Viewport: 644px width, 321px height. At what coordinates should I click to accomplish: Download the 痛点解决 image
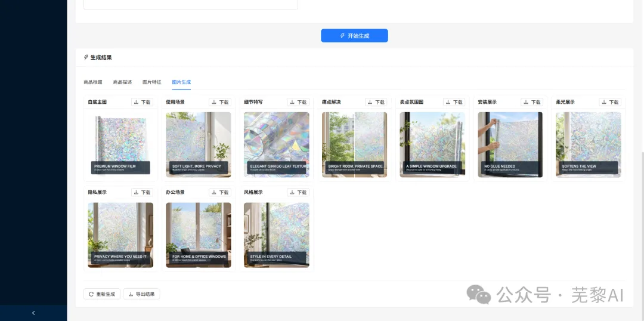click(376, 102)
